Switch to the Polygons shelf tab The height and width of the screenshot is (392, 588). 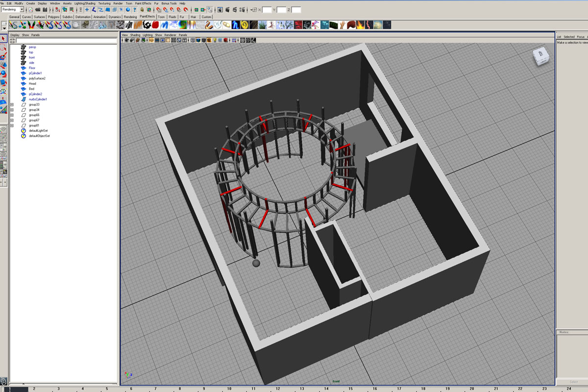tap(54, 17)
